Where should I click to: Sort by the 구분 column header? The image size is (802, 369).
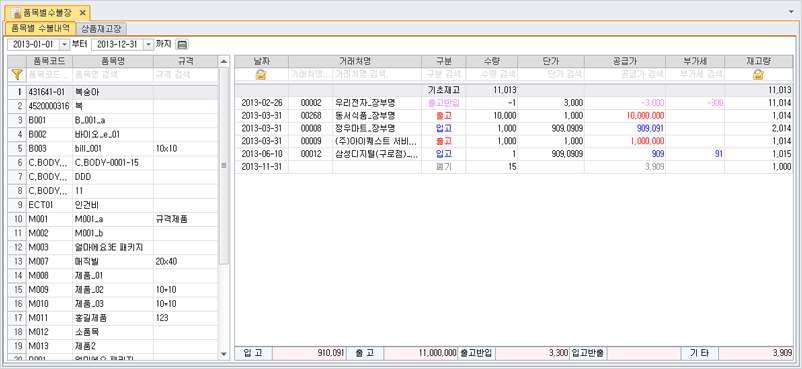click(443, 61)
